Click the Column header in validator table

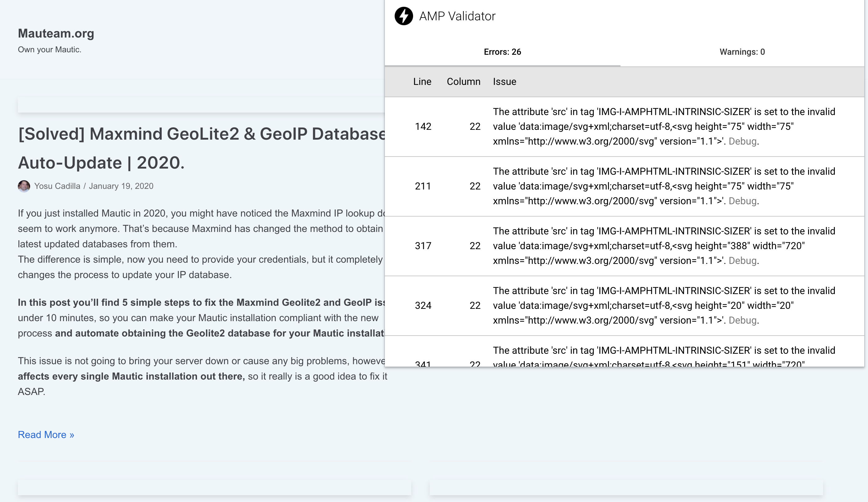click(463, 82)
